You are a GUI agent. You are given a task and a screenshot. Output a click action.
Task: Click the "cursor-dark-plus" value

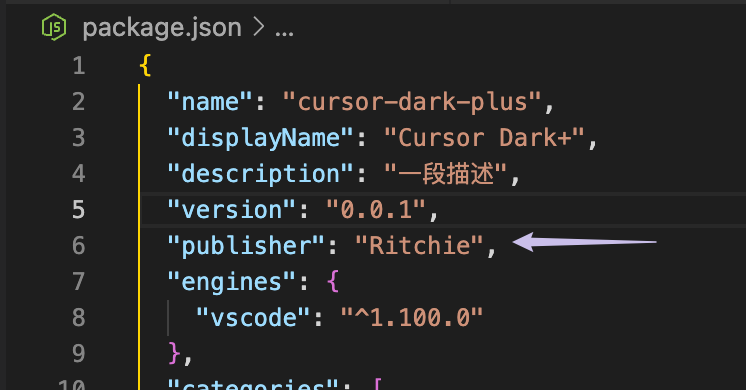tap(412, 102)
